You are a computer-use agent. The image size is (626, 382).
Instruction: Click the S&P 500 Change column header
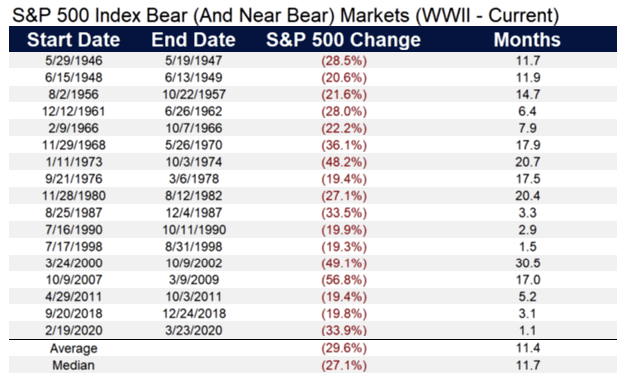point(344,40)
